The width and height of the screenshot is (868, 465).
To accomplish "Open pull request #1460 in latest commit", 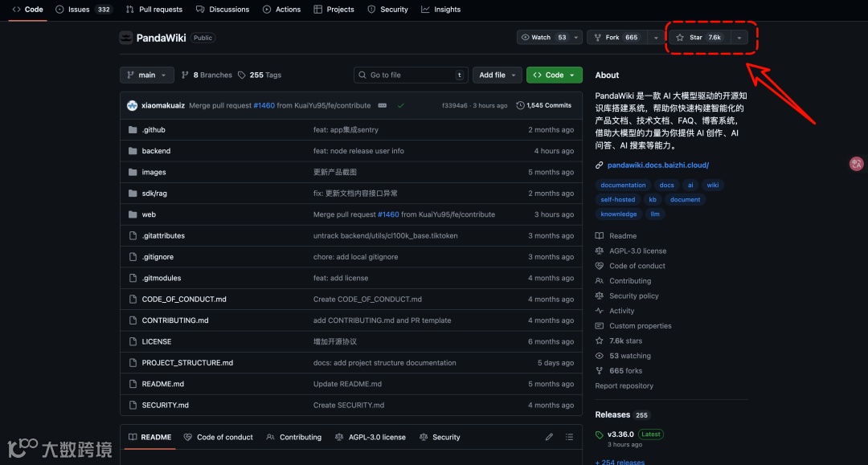I will click(264, 105).
